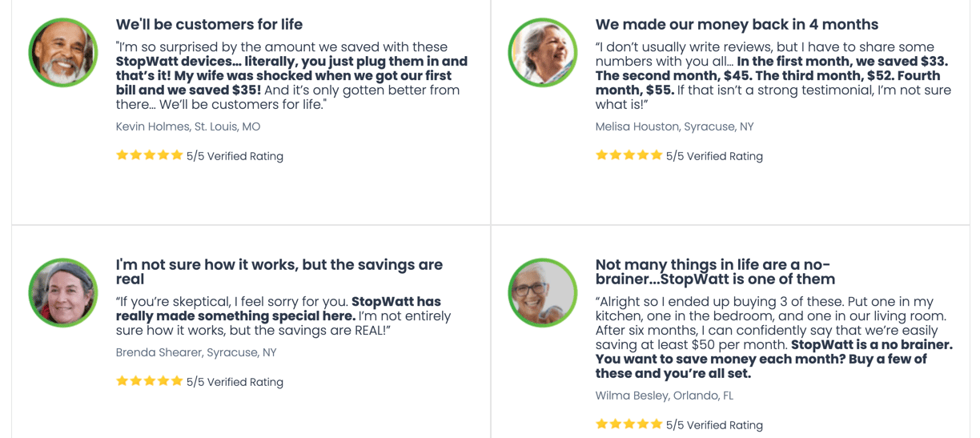The width and height of the screenshot is (980, 438).
Task: Click the star rating under Wilma Besley
Action: pos(629,424)
